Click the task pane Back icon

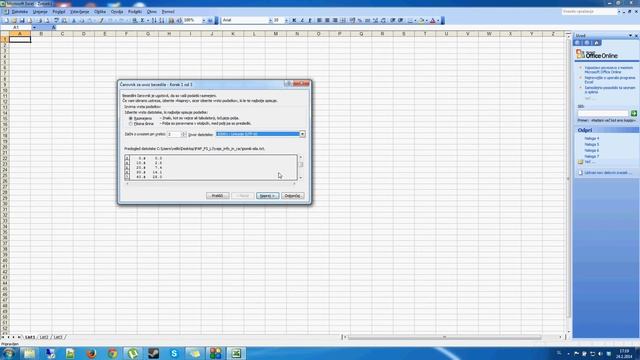coord(578,42)
